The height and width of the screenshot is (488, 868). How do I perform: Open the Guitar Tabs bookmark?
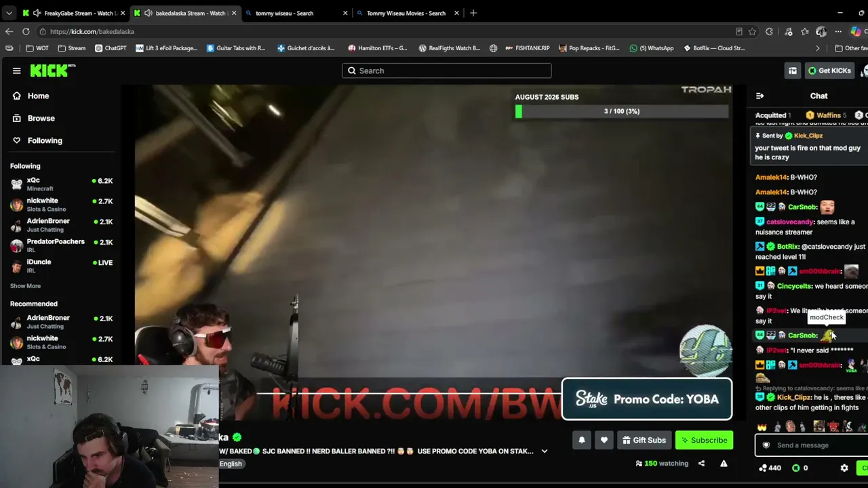(x=236, y=48)
